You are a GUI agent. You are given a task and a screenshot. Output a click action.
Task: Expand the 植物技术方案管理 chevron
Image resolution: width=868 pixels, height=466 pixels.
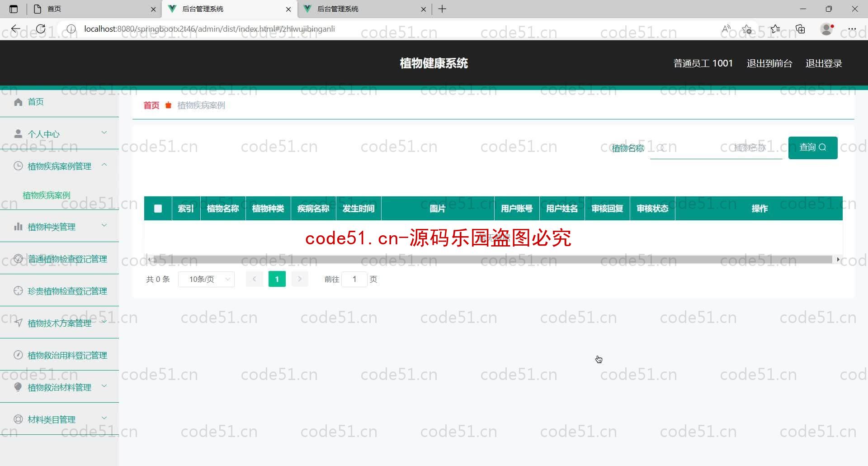(x=104, y=322)
